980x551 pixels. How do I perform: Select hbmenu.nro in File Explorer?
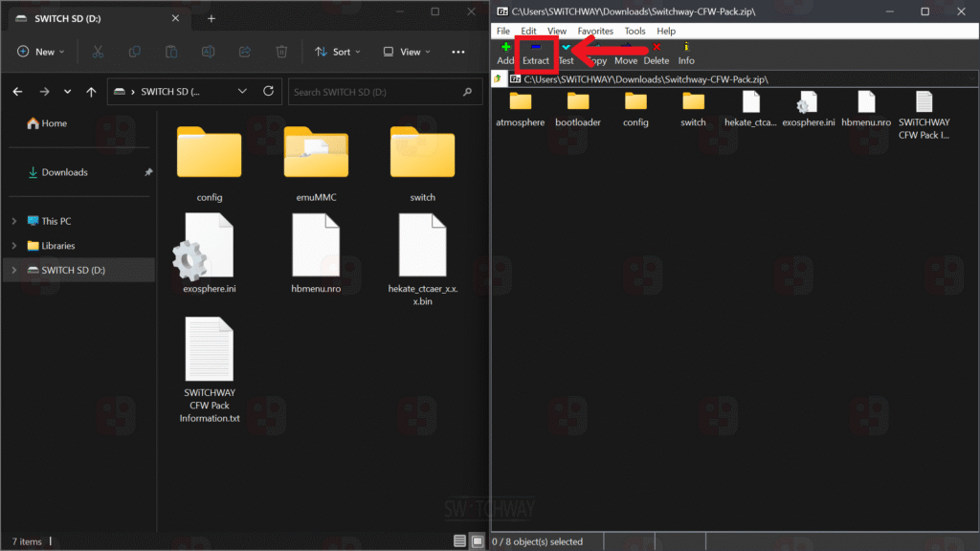click(x=316, y=253)
